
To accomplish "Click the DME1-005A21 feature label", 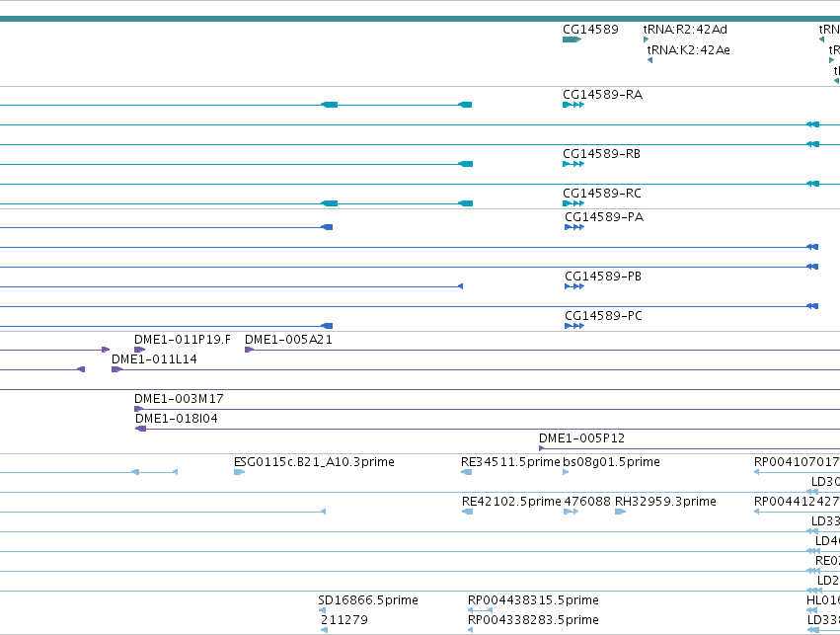I will (288, 340).
